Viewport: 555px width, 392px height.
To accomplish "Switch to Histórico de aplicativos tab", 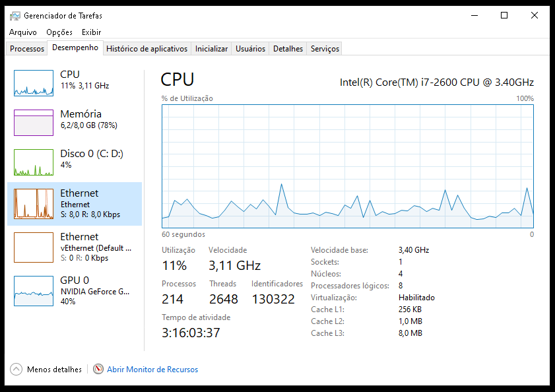I will pyautogui.click(x=147, y=49).
